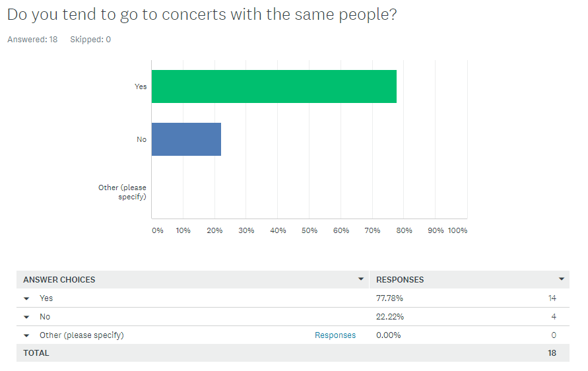Expand the Yes answer row arrow
This screenshot has height=371, width=588.
coord(26,298)
